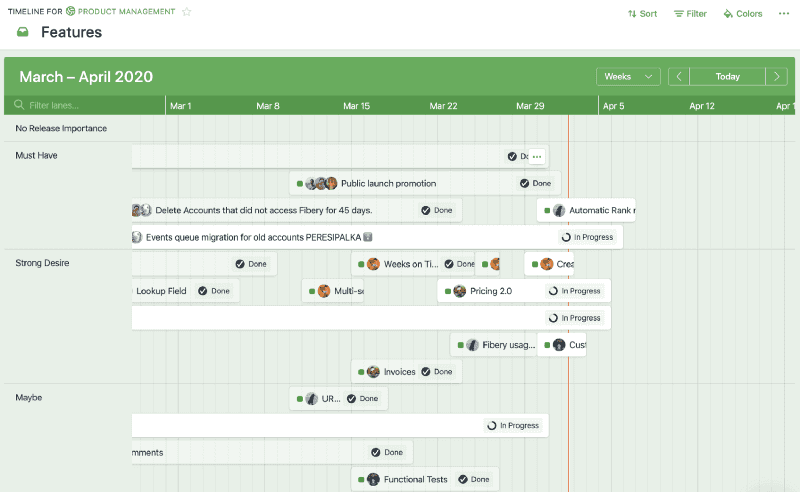Screen dimensions: 800x492
Task: Click the search magnifier icon in Filter lanes
Action: pos(19,105)
